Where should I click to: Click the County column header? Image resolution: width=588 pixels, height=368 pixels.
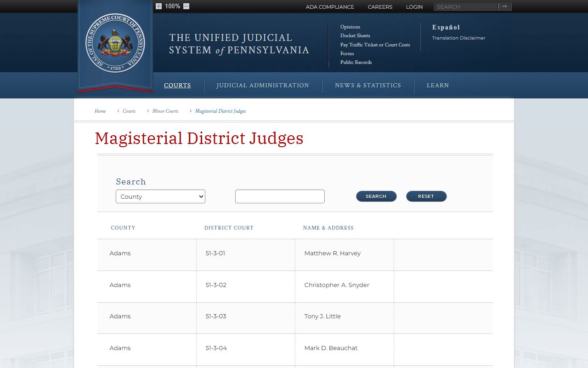pos(123,228)
